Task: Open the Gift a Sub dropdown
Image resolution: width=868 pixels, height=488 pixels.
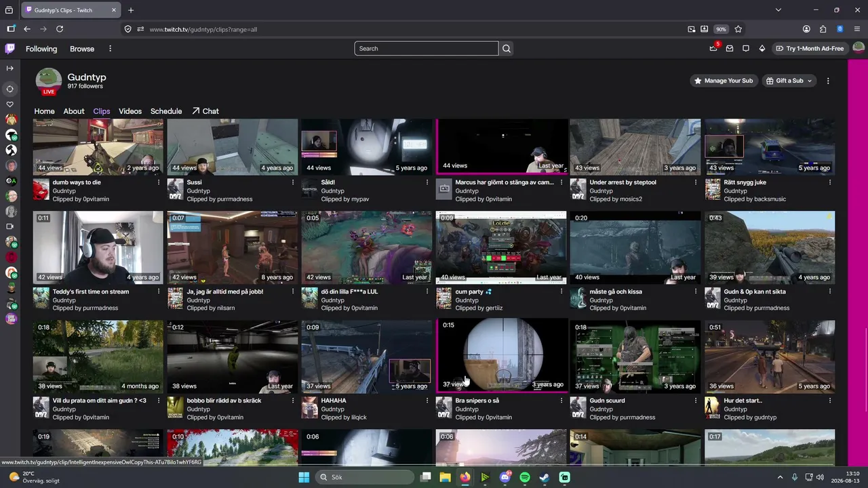Action: pyautogui.click(x=789, y=81)
